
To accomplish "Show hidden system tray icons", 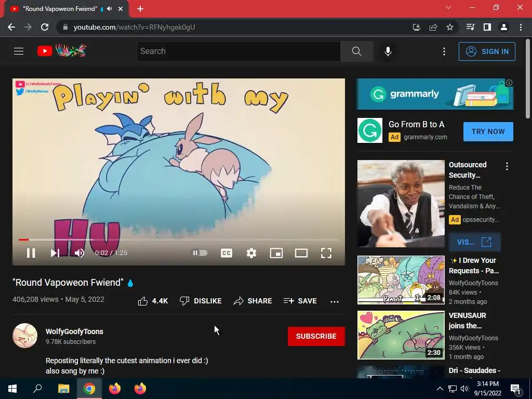I will [x=440, y=389].
